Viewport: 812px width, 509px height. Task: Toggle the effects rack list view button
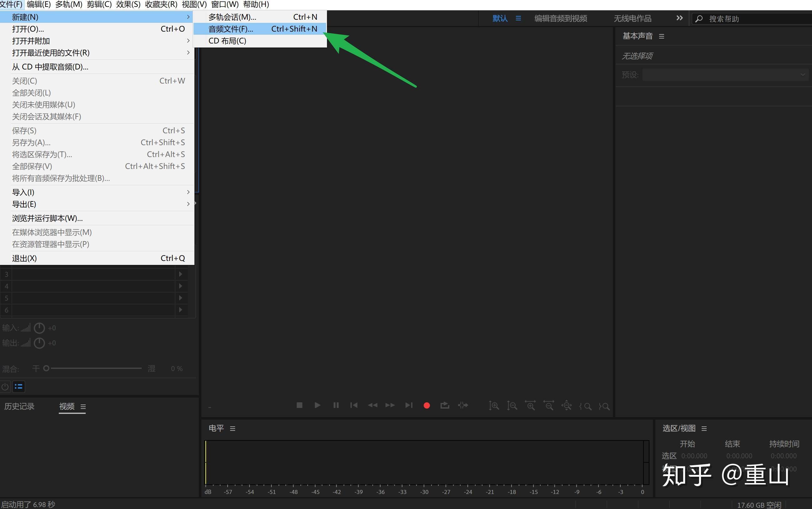18,386
